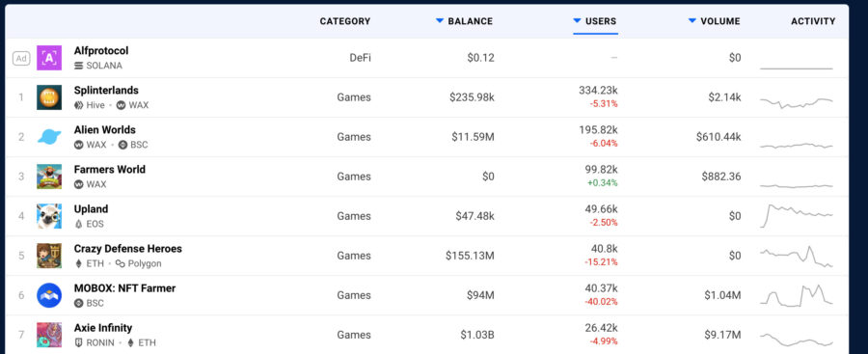Click the Activity column header
The width and height of the screenshot is (868, 354).
[813, 21]
